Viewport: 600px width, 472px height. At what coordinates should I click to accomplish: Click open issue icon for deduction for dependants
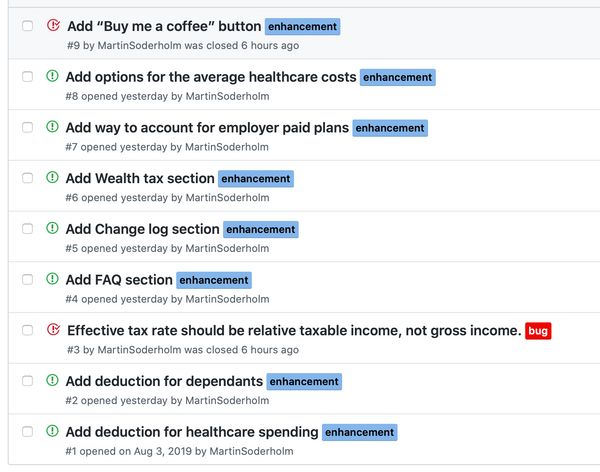(52, 380)
